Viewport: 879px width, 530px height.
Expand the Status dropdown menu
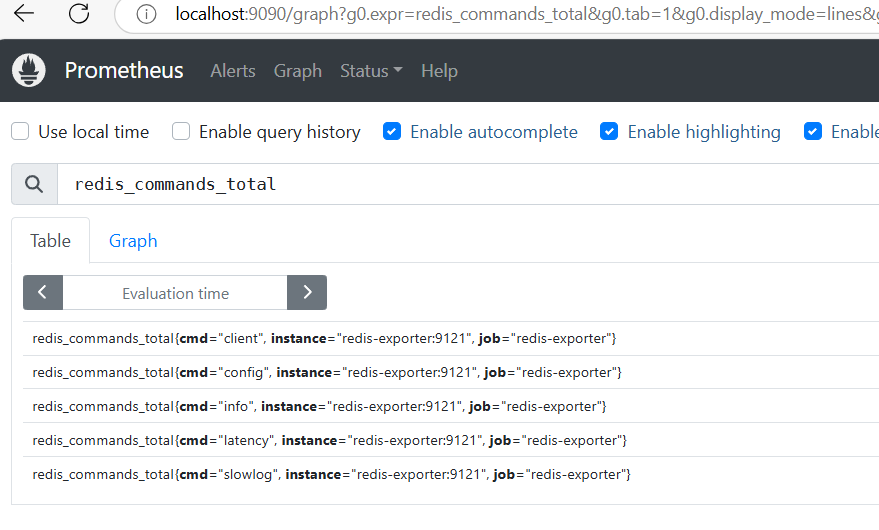point(371,71)
